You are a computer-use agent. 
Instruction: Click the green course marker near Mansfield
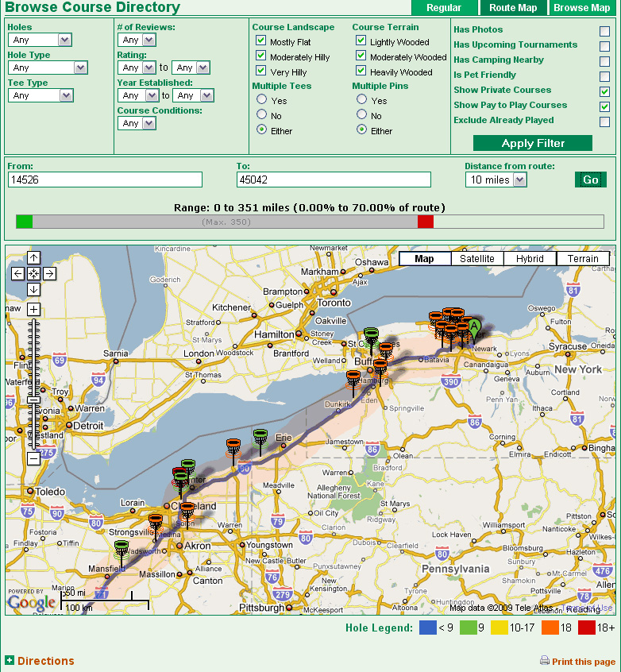coord(121,547)
